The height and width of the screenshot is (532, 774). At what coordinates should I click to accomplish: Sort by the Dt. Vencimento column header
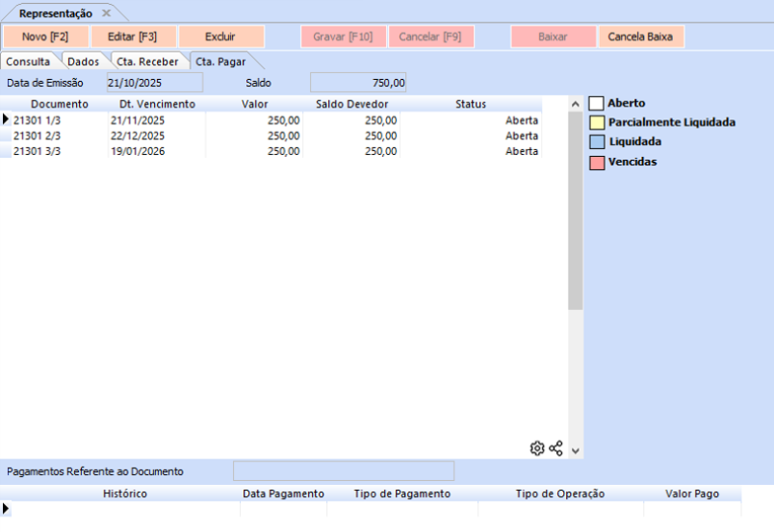tap(157, 104)
